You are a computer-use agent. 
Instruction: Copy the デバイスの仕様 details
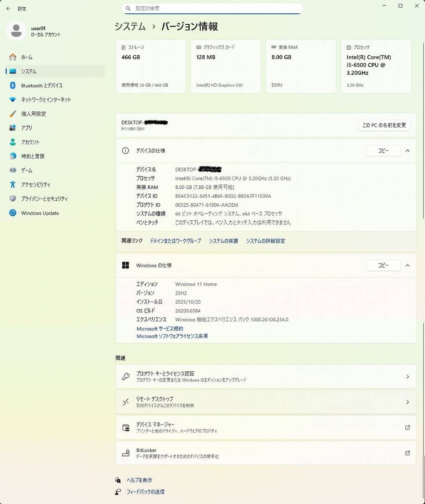coord(383,151)
